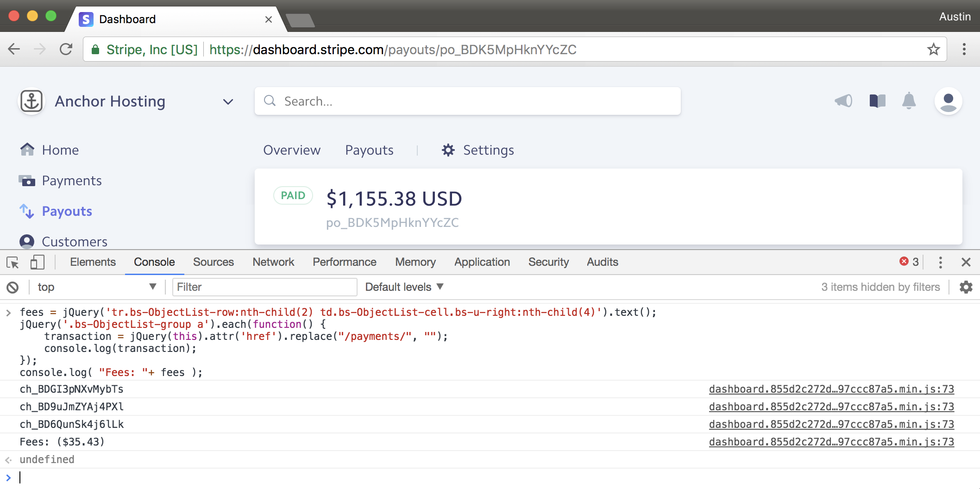Viewport: 980px width, 489px height.
Task: Click the Stripe tab favicon
Action: click(86, 19)
